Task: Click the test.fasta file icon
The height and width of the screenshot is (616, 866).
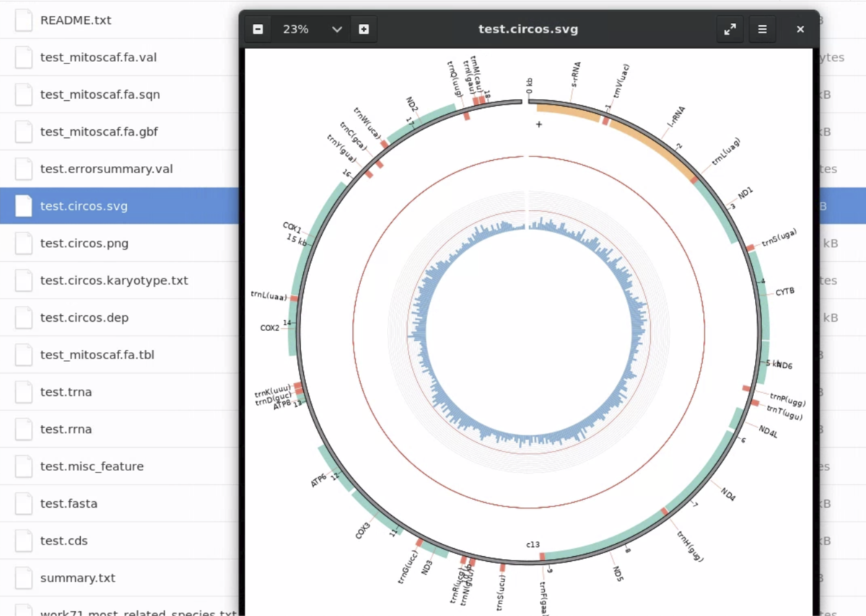Action: (x=24, y=503)
